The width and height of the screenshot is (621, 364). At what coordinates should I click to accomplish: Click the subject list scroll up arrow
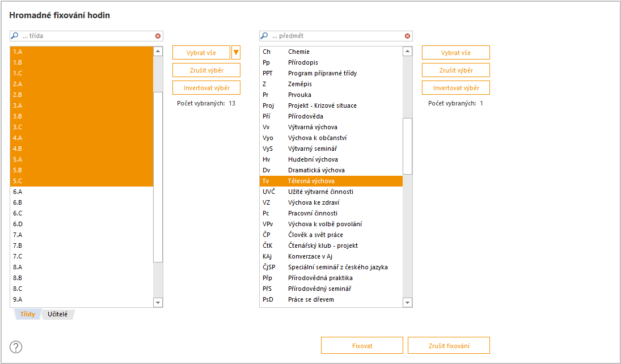[408, 51]
